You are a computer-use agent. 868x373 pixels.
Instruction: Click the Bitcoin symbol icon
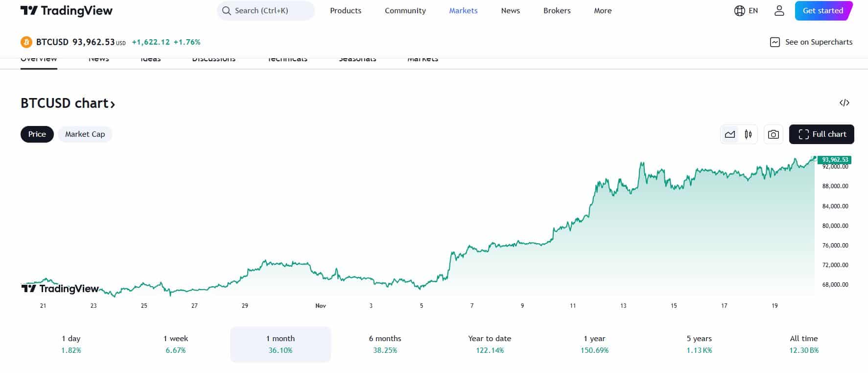26,42
